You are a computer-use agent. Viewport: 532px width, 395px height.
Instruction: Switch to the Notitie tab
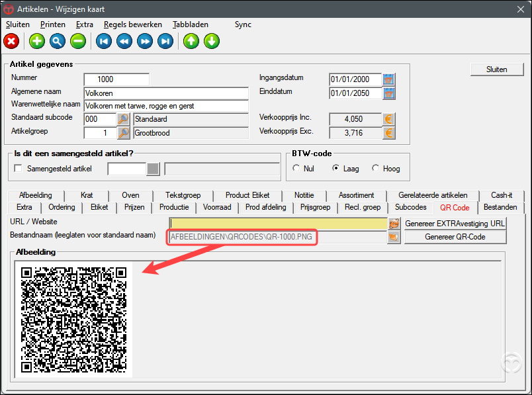304,195
